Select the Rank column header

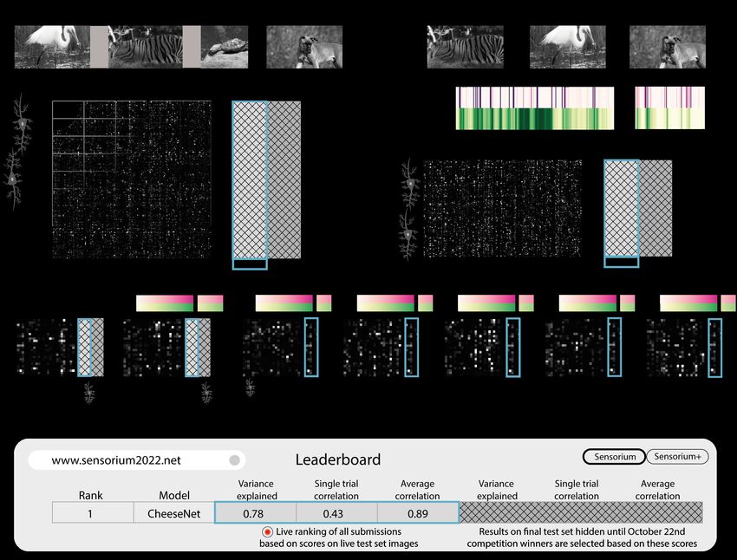tap(91, 495)
